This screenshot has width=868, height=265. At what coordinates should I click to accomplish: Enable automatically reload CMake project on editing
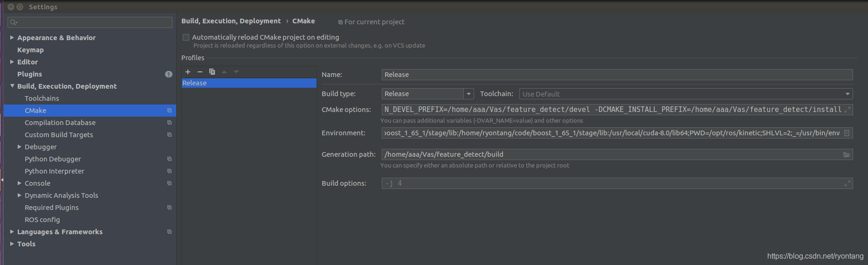(186, 37)
